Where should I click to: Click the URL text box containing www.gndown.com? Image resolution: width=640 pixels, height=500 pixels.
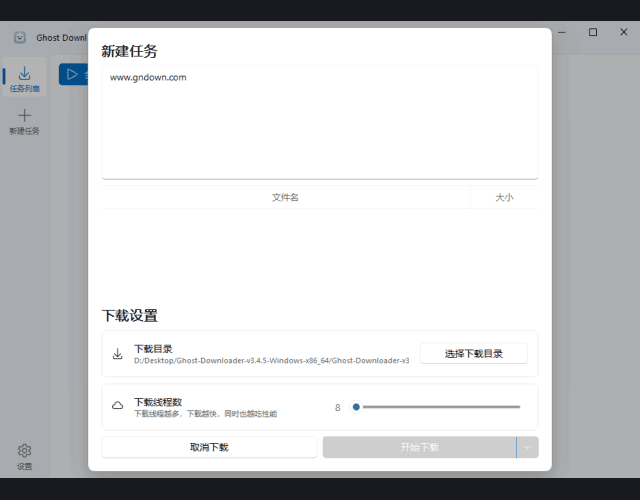320,122
